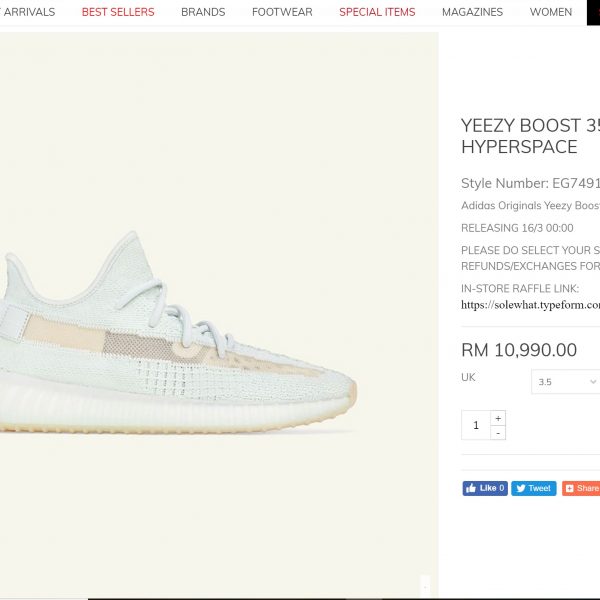Click the dropdown chevron beside 3.5
Viewport: 600px width, 600px height.
(593, 382)
